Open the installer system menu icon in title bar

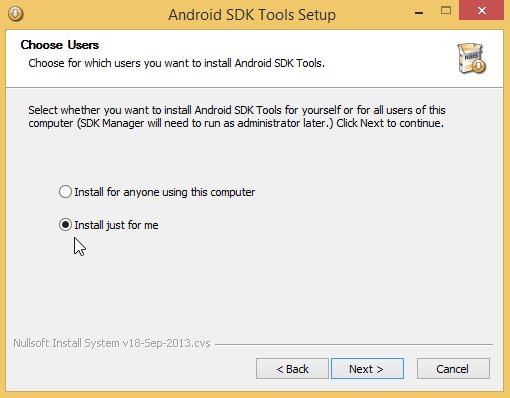(15, 14)
